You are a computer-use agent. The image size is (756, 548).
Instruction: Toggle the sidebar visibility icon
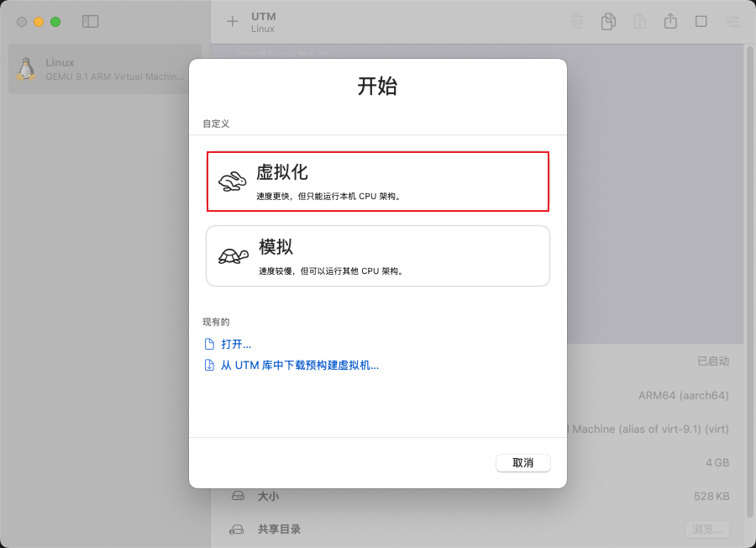tap(90, 21)
